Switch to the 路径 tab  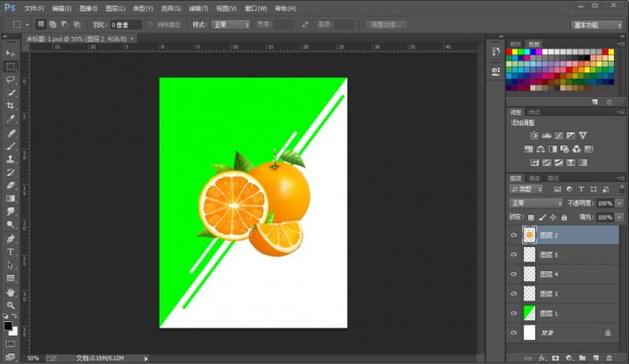[553, 178]
